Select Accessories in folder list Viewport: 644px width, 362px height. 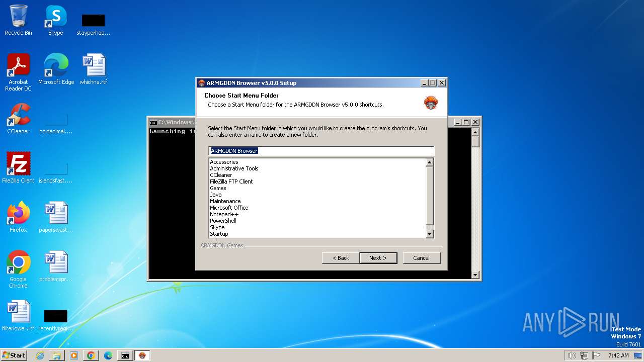[224, 162]
